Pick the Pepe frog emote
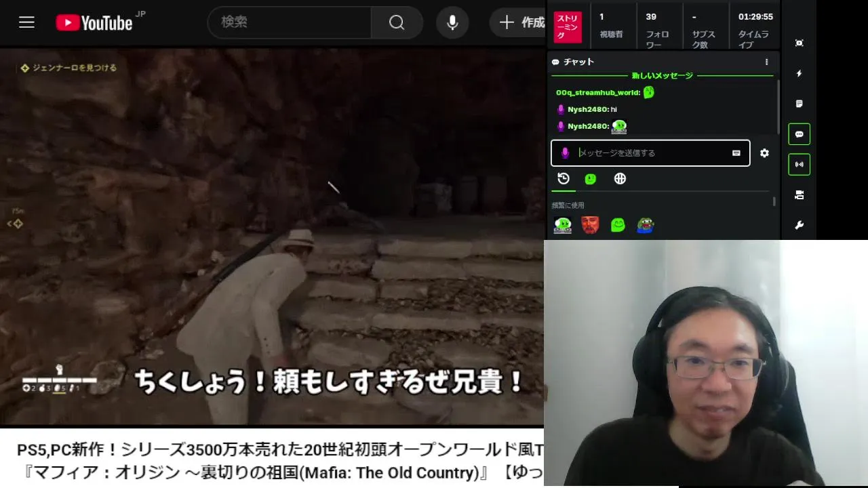The width and height of the screenshot is (868, 488). click(646, 225)
